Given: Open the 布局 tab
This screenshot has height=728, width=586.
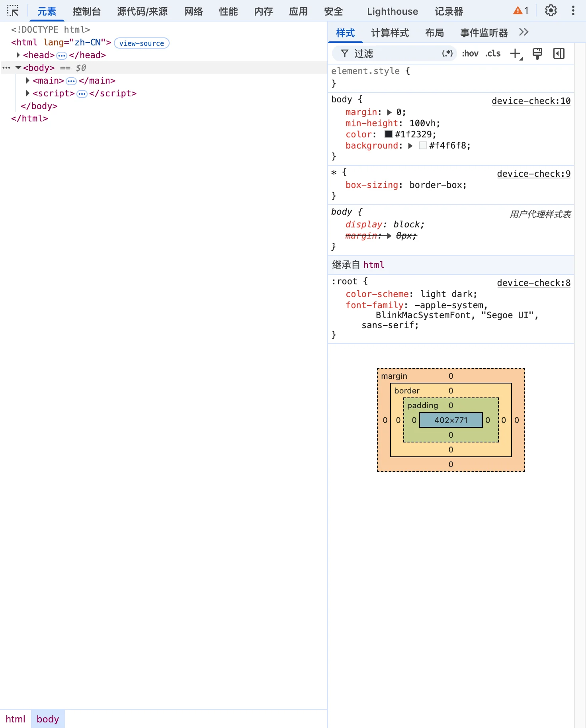Looking at the screenshot, I should pyautogui.click(x=435, y=33).
